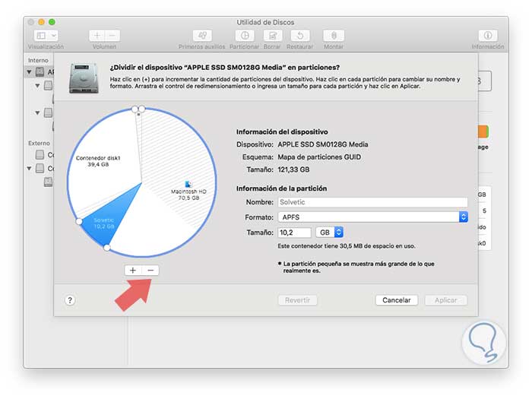Click the Restaurar toolbar icon

tap(300, 36)
